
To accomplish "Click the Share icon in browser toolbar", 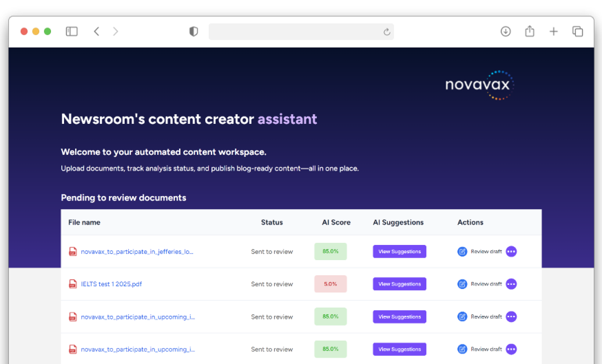I will 530,32.
